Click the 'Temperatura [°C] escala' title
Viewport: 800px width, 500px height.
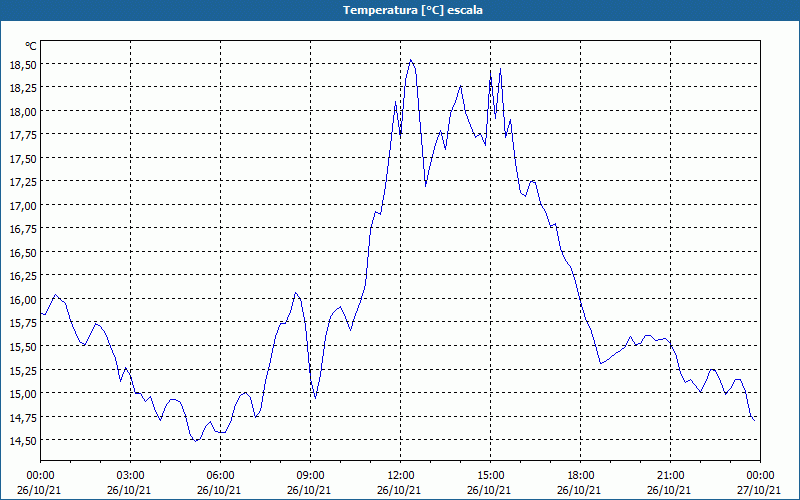point(413,10)
